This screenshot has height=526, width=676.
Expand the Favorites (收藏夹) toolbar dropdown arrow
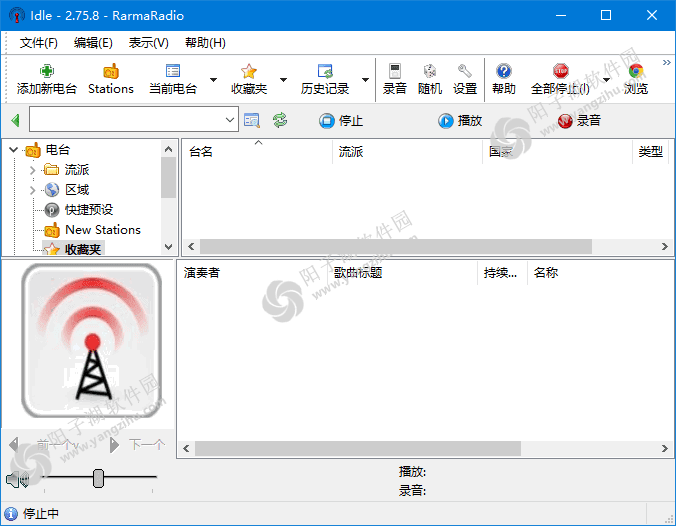(283, 79)
